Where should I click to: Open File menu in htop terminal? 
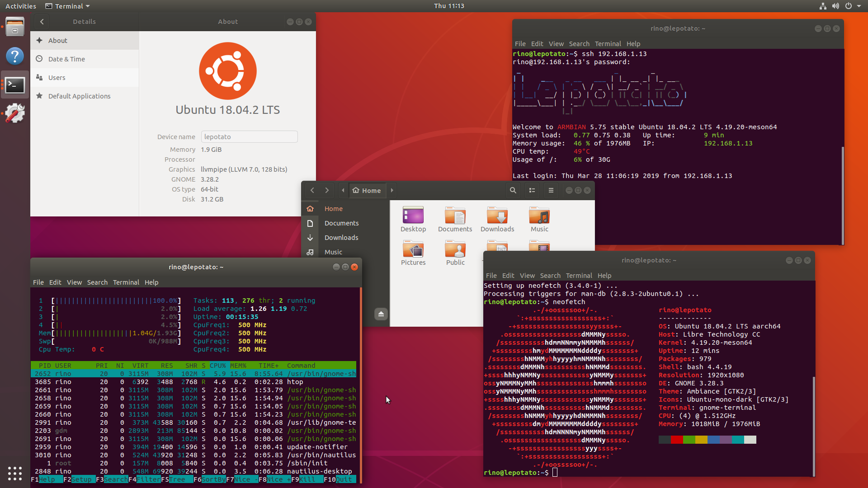click(x=38, y=282)
